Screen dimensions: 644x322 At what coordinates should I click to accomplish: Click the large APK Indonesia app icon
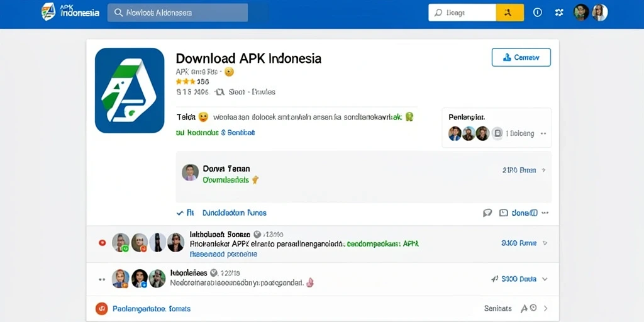(x=130, y=91)
